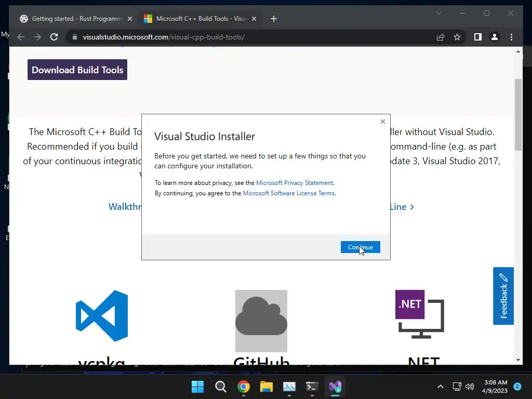The image size is (532, 399).
Task: Click Continue in Visual Studio Installer dialog
Action: click(x=361, y=247)
